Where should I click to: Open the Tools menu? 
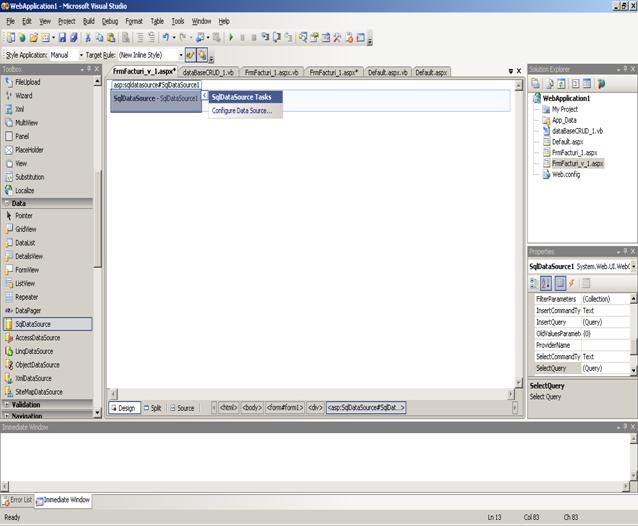pyautogui.click(x=177, y=21)
